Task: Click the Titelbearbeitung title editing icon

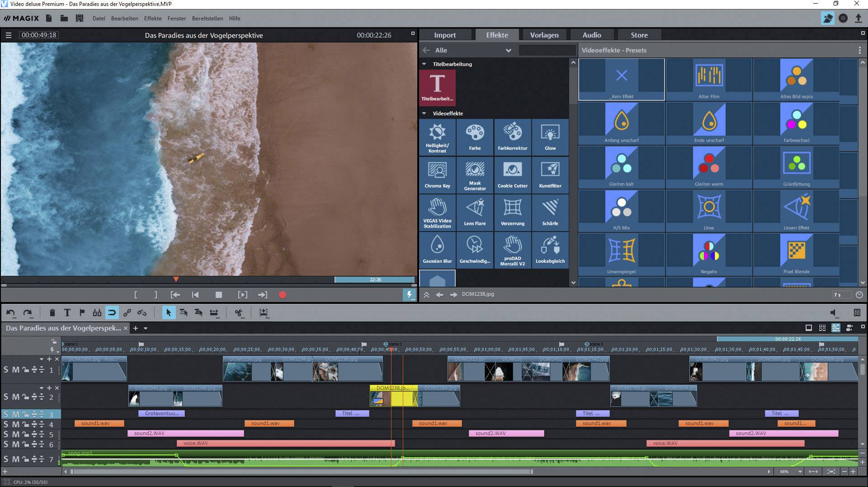Action: 437,87
